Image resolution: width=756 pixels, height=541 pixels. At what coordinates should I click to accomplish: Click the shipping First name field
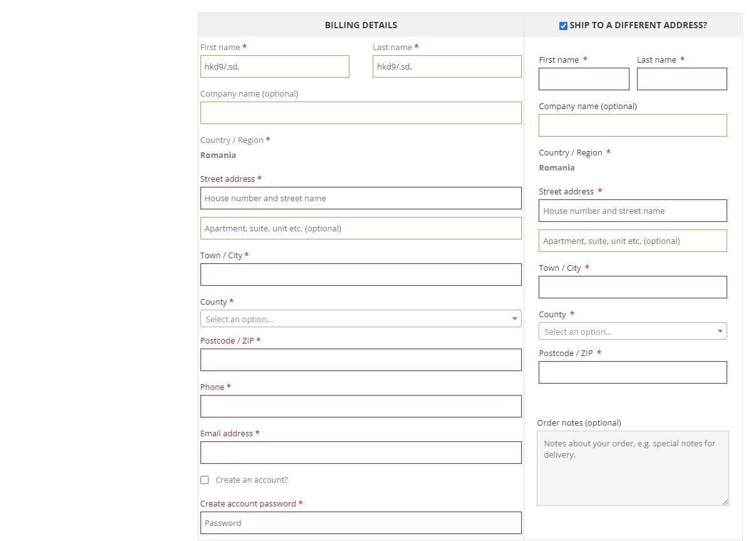pyautogui.click(x=584, y=79)
